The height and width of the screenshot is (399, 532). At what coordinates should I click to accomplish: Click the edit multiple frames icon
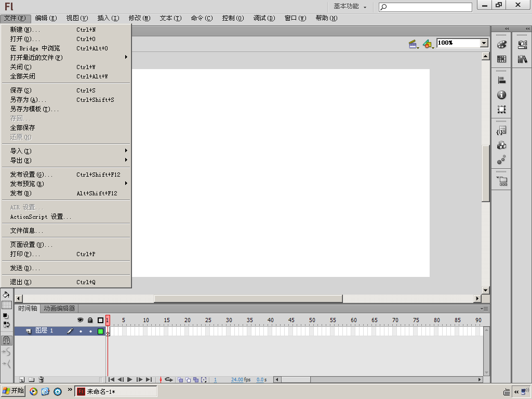point(196,380)
